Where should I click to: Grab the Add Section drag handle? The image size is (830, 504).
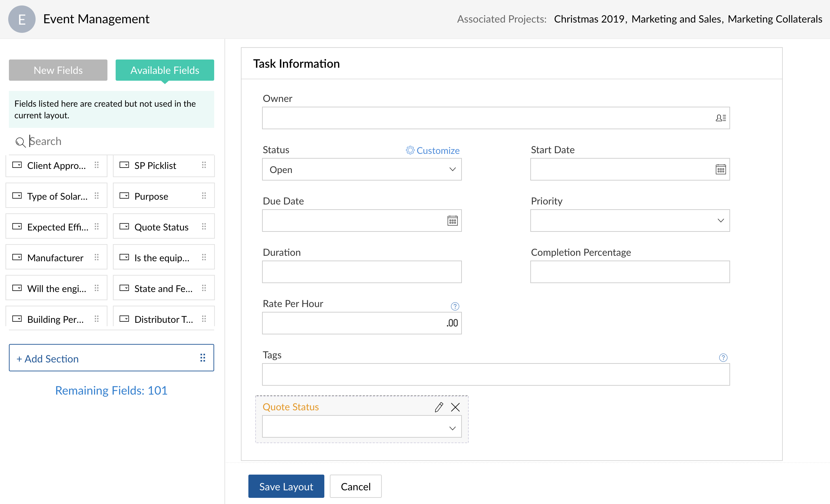pyautogui.click(x=203, y=358)
